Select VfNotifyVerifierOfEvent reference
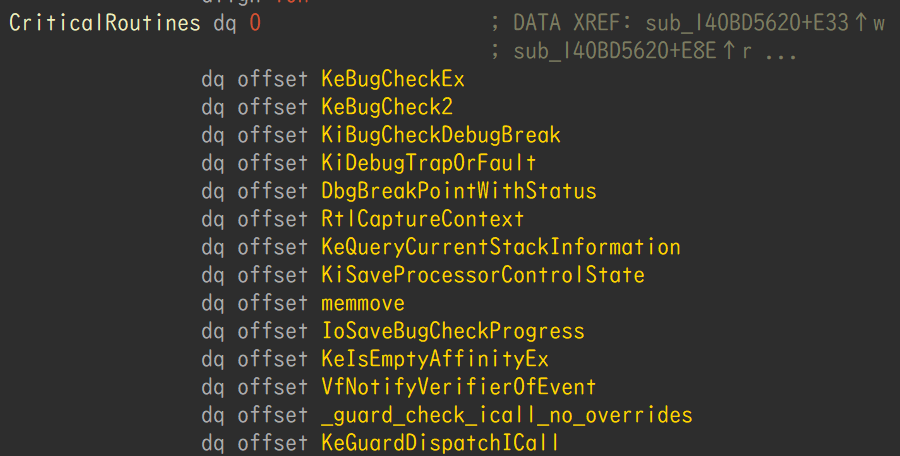Screen dimensions: 900x456 (x=459, y=387)
